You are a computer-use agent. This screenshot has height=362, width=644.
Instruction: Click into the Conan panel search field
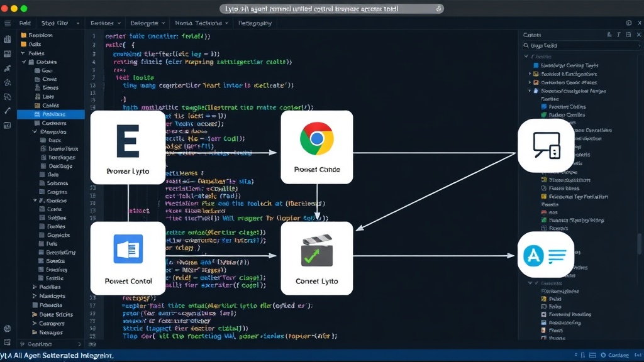pos(580,45)
